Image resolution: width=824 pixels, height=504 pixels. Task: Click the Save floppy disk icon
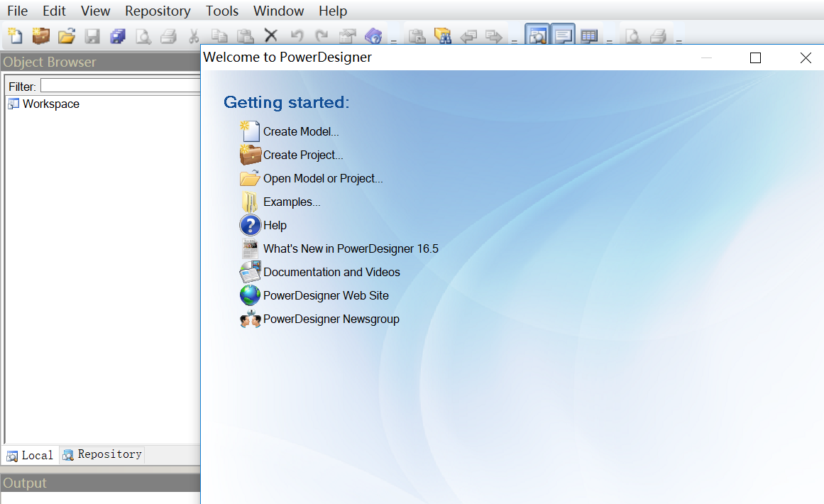pos(92,35)
